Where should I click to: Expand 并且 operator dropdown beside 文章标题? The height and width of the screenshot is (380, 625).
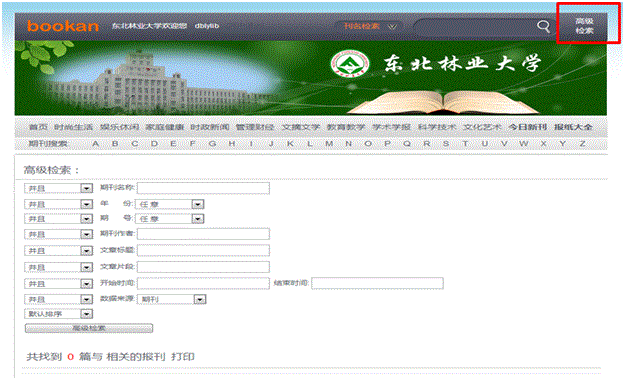[59, 250]
